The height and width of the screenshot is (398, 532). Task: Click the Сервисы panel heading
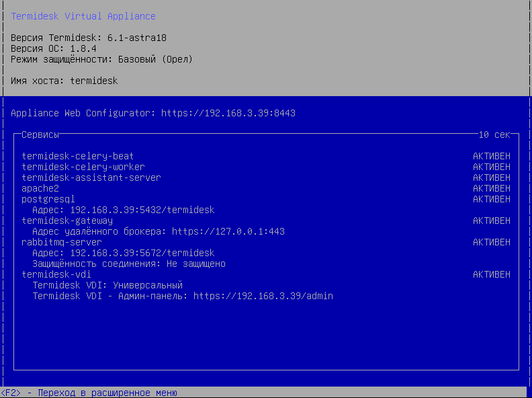click(x=40, y=134)
